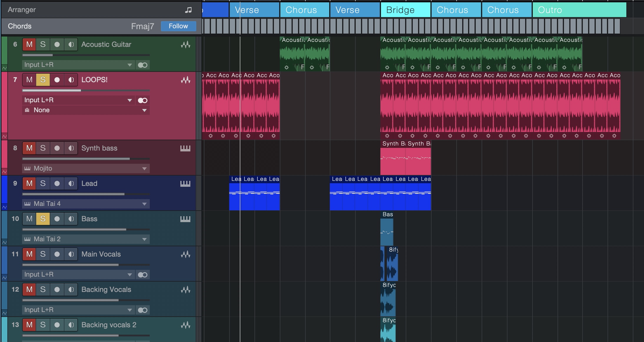
Task: Open automation on Lead track corner
Action: (4, 207)
